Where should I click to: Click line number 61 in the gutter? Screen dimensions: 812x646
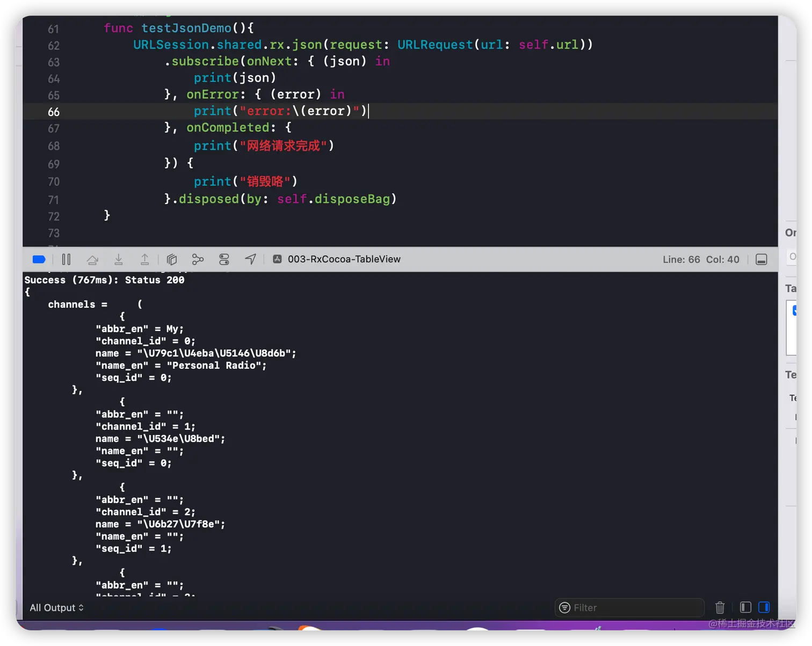[x=53, y=29]
